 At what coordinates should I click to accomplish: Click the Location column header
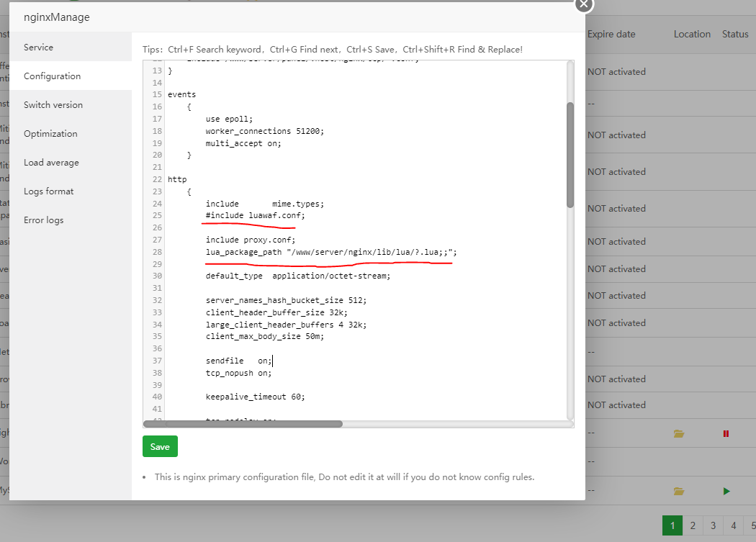pyautogui.click(x=692, y=35)
